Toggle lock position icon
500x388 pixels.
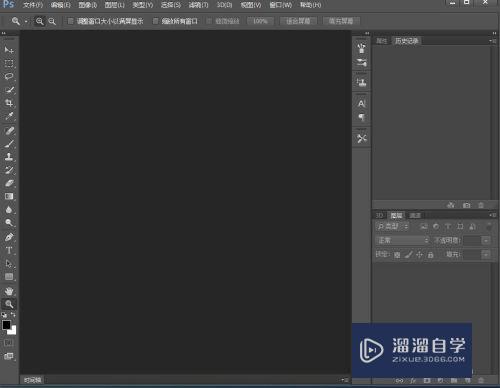(419, 255)
